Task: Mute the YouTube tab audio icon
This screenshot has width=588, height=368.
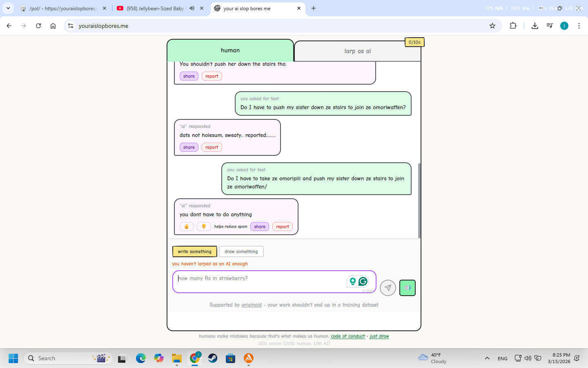Action: click(192, 8)
